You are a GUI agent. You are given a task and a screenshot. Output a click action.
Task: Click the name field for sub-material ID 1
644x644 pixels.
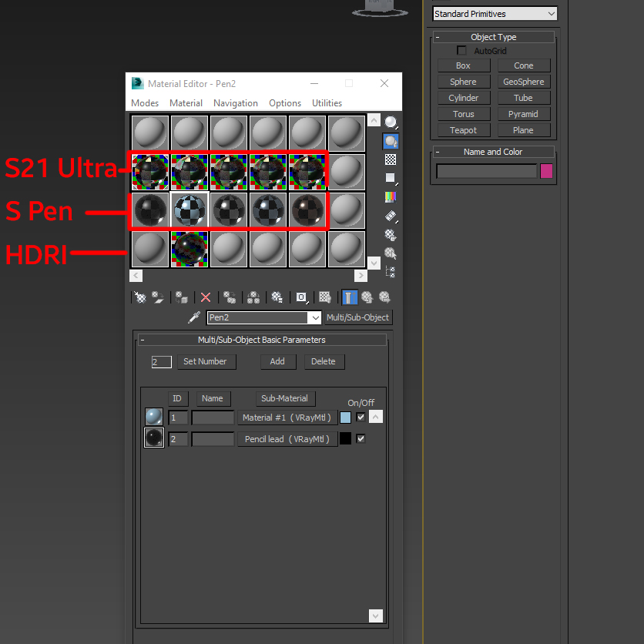point(213,418)
